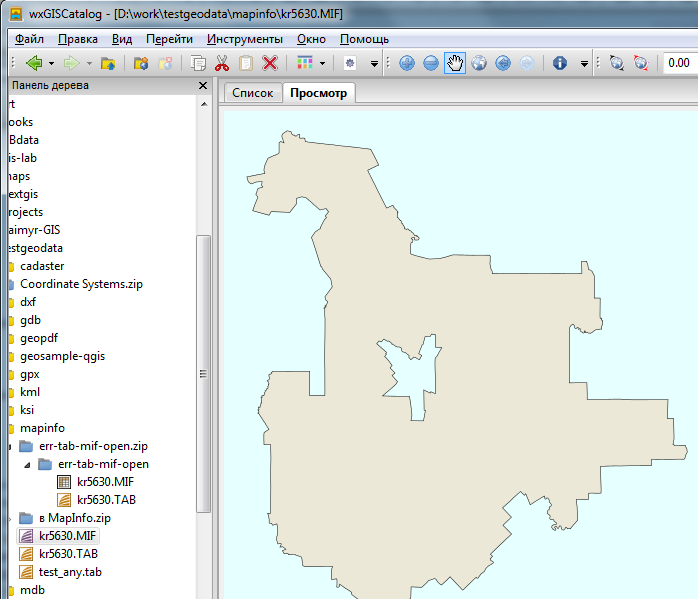
Task: Click the Zoom In globe icon
Action: [x=407, y=63]
